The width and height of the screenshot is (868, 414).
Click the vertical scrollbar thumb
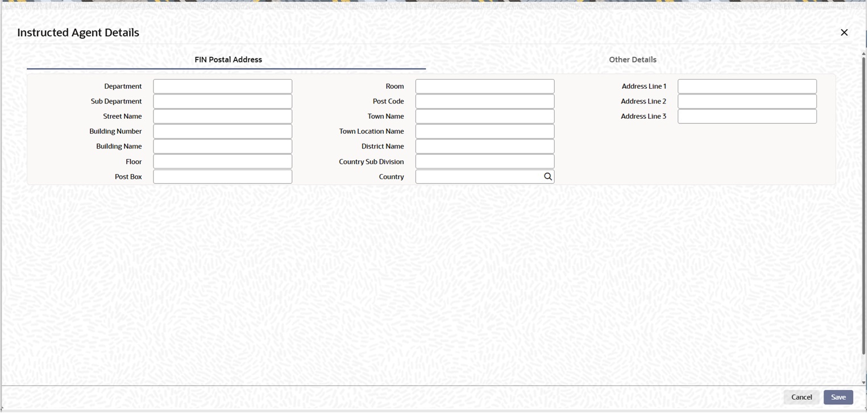(x=863, y=206)
